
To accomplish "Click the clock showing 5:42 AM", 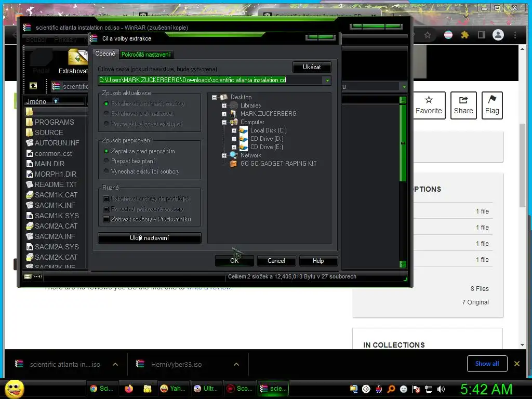I will coord(486,390).
